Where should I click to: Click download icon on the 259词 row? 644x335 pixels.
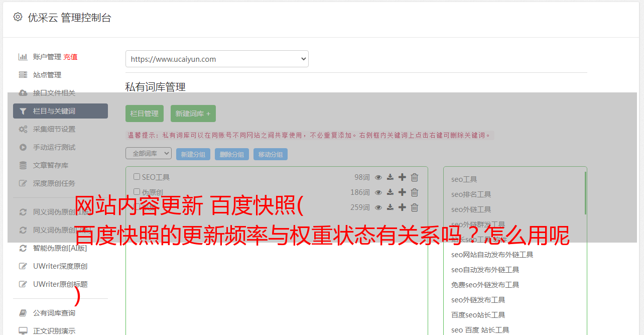coord(390,207)
